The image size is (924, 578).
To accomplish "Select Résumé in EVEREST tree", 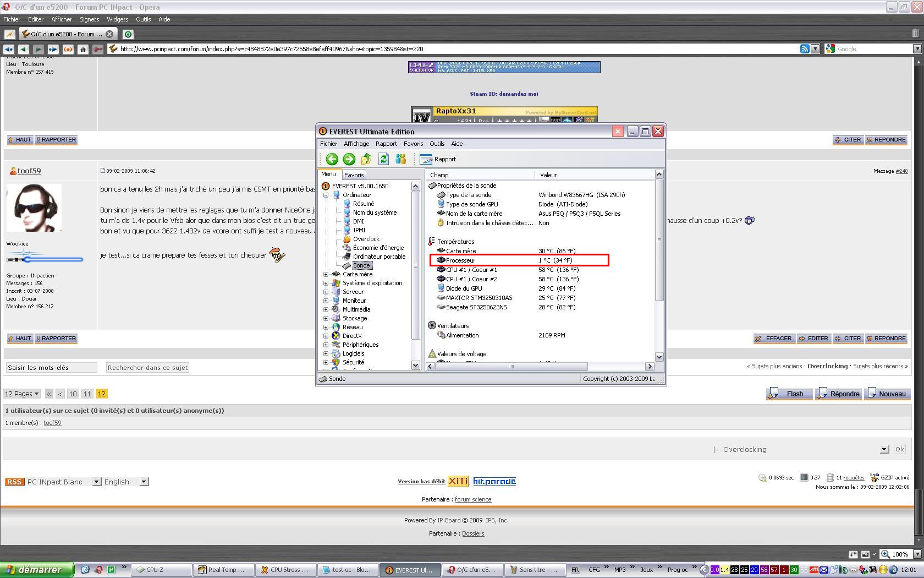I will click(364, 204).
